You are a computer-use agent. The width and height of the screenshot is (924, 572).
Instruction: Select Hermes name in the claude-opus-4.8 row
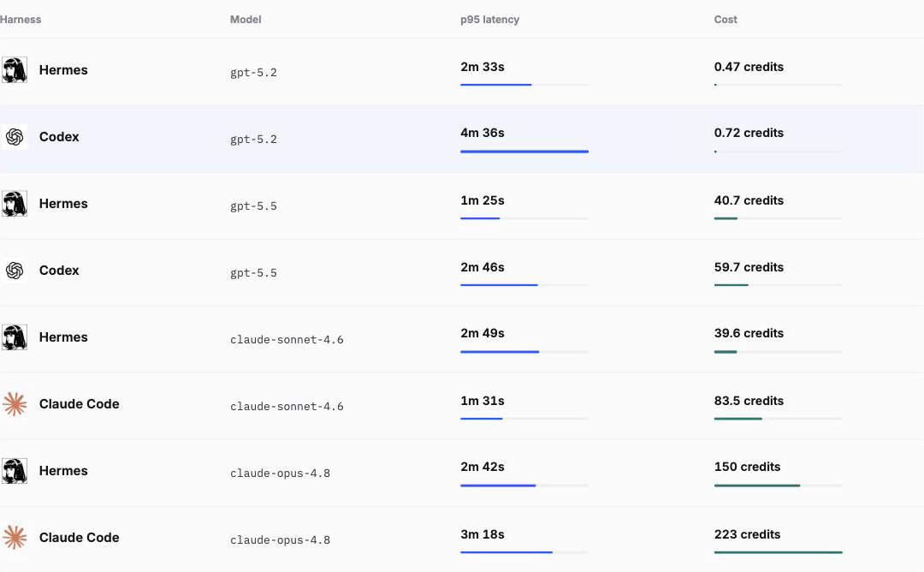pyautogui.click(x=63, y=471)
